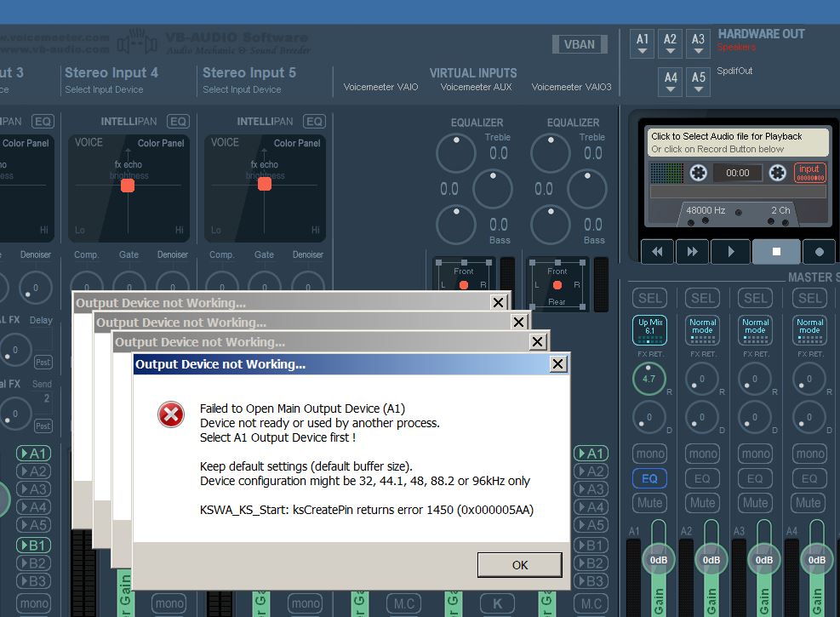Open the VBAN settings button
The height and width of the screenshot is (617, 840).
579,44
